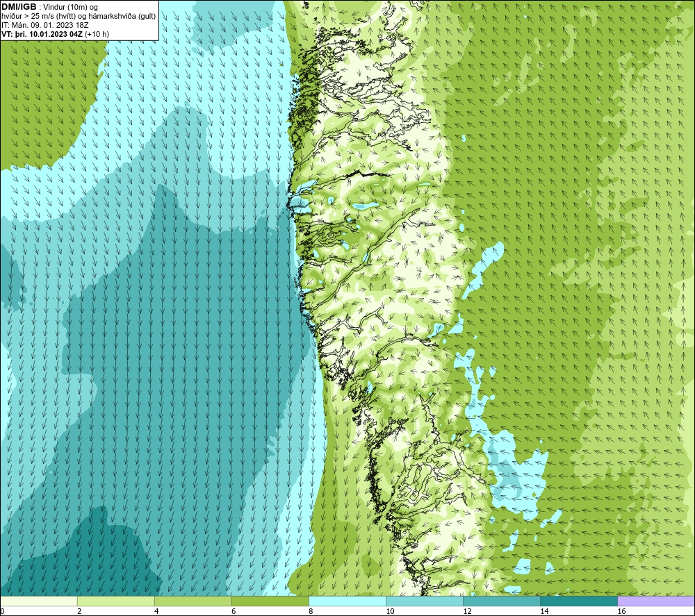Click the legend scale label "8"

coord(311,611)
